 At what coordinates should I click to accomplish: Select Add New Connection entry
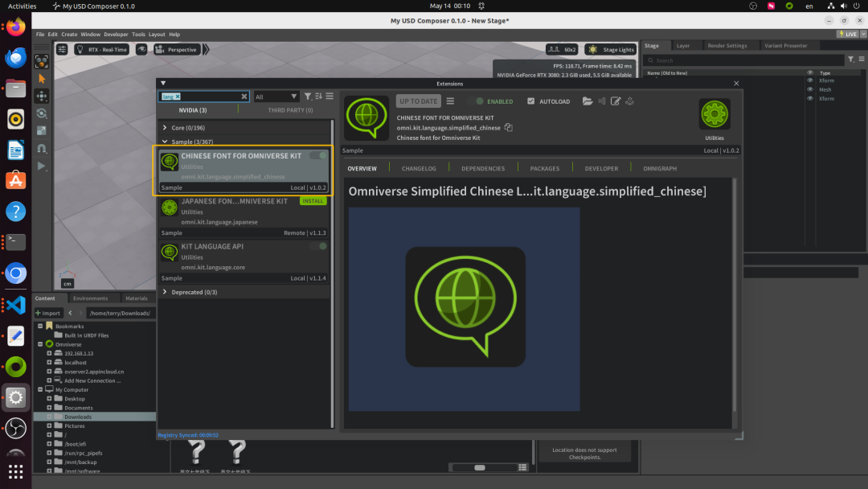92,380
